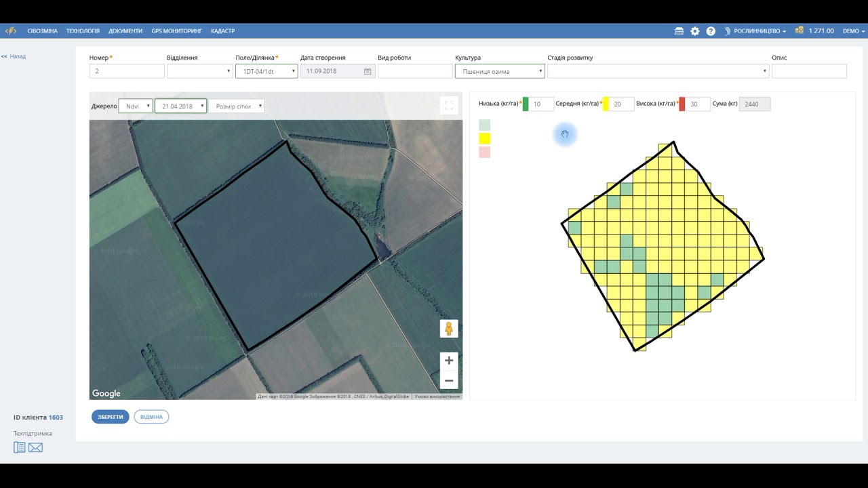Open Культура dropdown Пшениця озима
Viewport: 868px width, 488px height.
click(500, 71)
